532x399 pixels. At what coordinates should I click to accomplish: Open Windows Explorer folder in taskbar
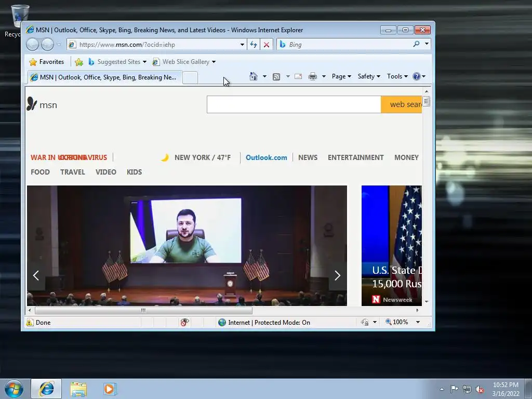(x=78, y=389)
